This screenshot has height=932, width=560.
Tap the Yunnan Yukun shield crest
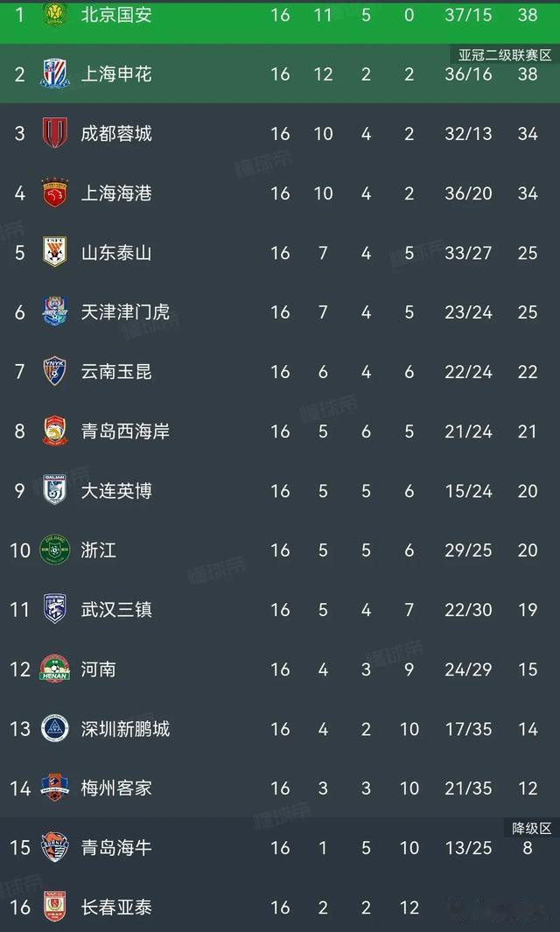pyautogui.click(x=55, y=371)
